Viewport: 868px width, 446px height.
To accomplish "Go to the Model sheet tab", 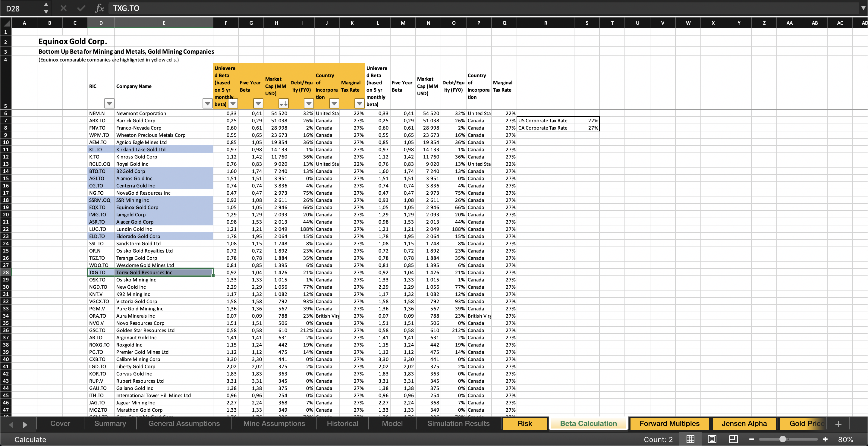I will [392, 423].
